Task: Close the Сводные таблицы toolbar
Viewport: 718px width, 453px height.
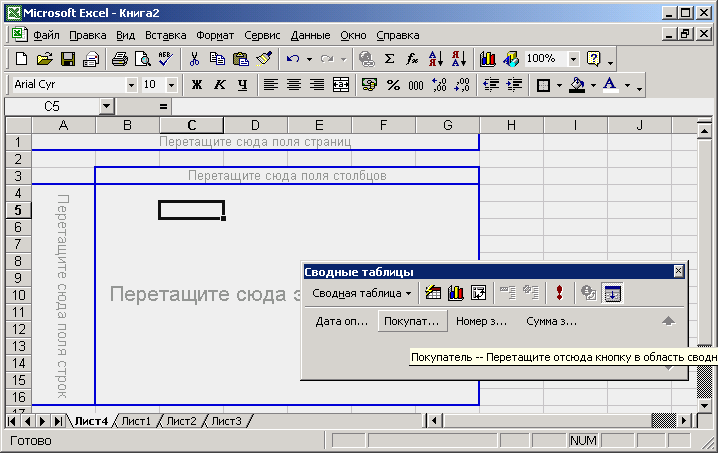Action: 678,271
